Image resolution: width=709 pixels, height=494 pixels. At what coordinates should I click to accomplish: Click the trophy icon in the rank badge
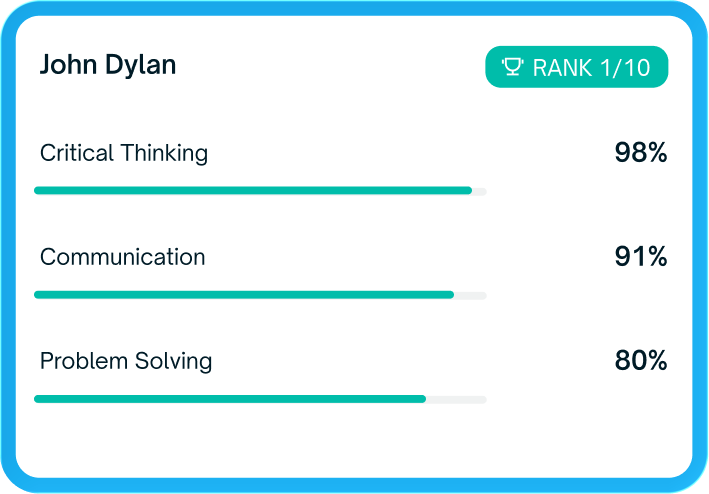513,68
